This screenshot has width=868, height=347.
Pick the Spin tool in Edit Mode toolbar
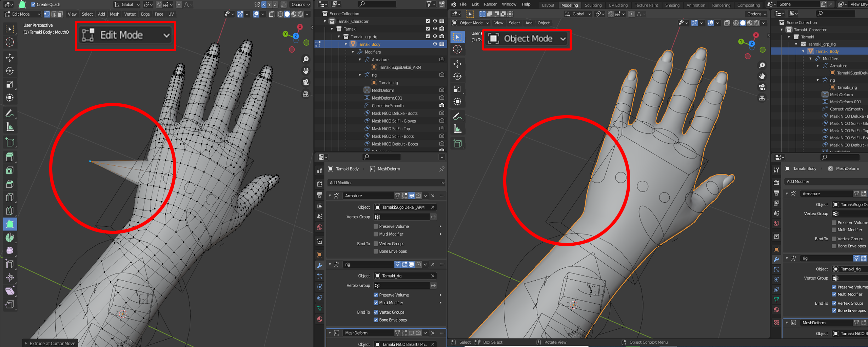point(10,238)
